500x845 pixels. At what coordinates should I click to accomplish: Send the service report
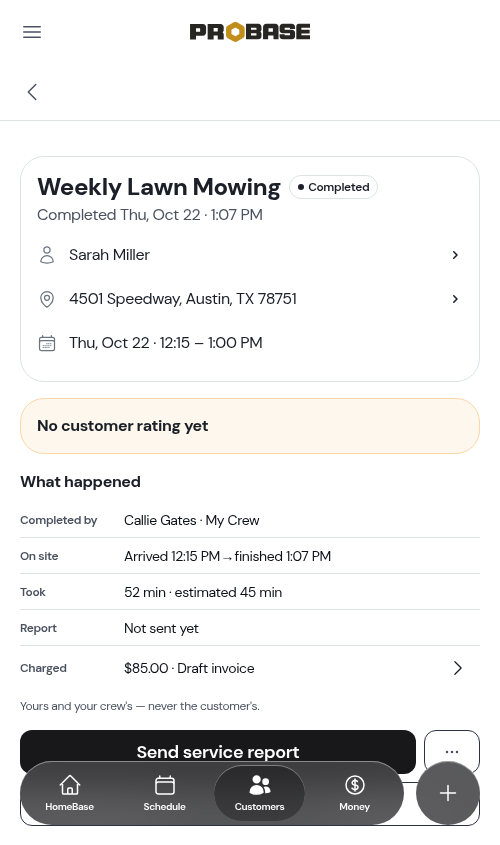pos(218,751)
